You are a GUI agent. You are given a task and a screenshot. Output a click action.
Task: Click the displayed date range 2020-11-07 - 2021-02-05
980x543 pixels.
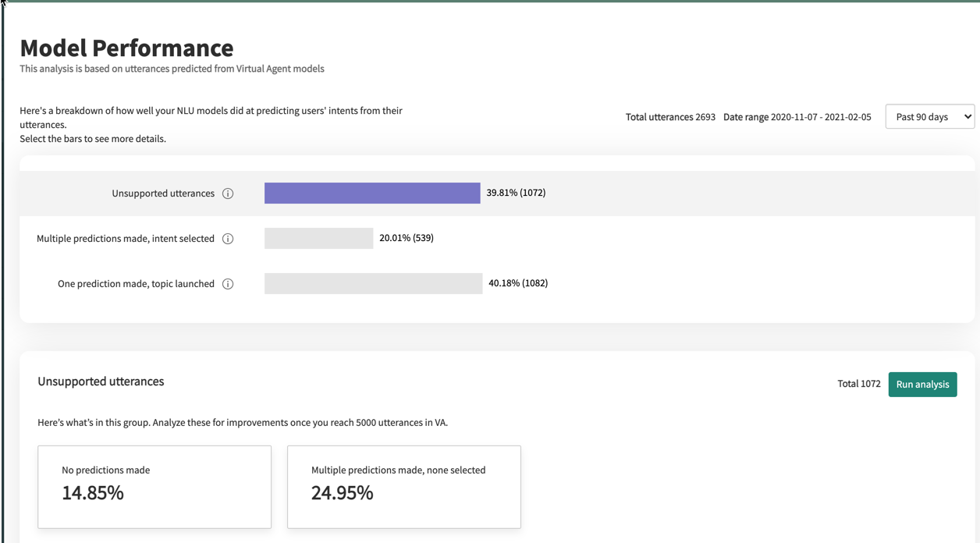click(797, 116)
